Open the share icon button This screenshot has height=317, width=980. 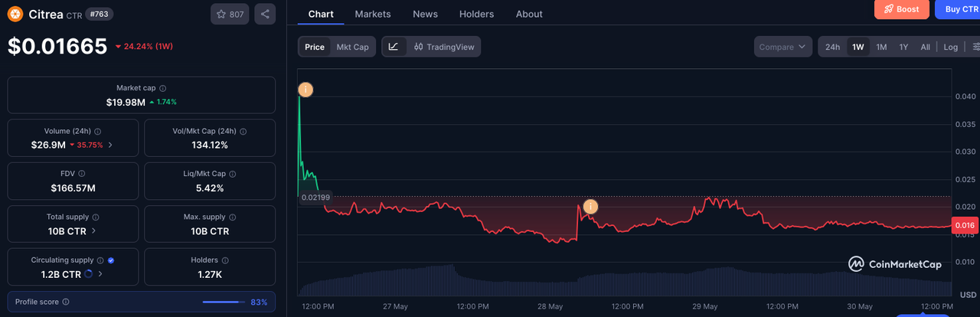coord(265,14)
